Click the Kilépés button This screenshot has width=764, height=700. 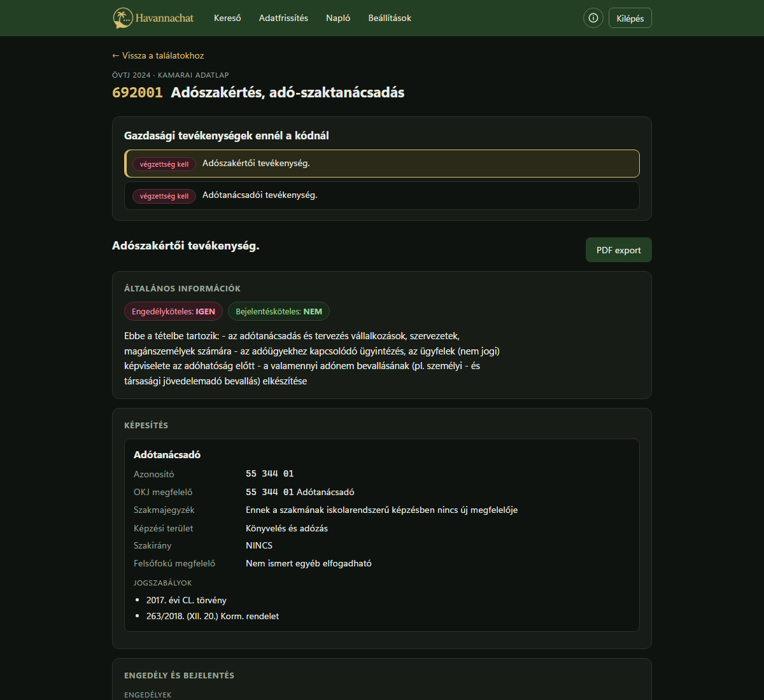tap(630, 18)
